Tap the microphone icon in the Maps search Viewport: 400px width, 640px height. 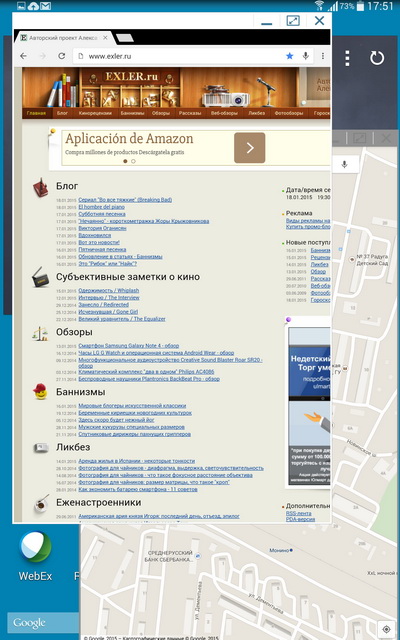pos(344,164)
